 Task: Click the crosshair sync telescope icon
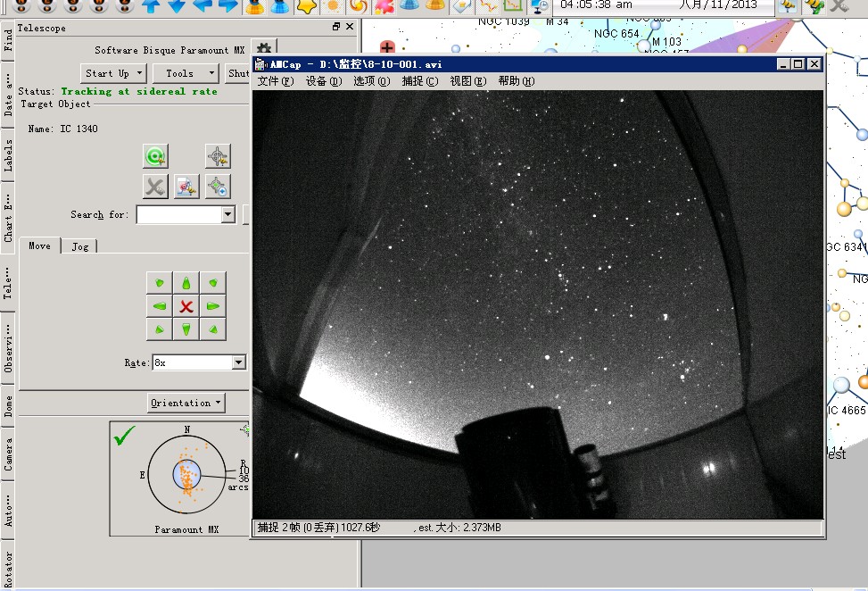(x=218, y=156)
